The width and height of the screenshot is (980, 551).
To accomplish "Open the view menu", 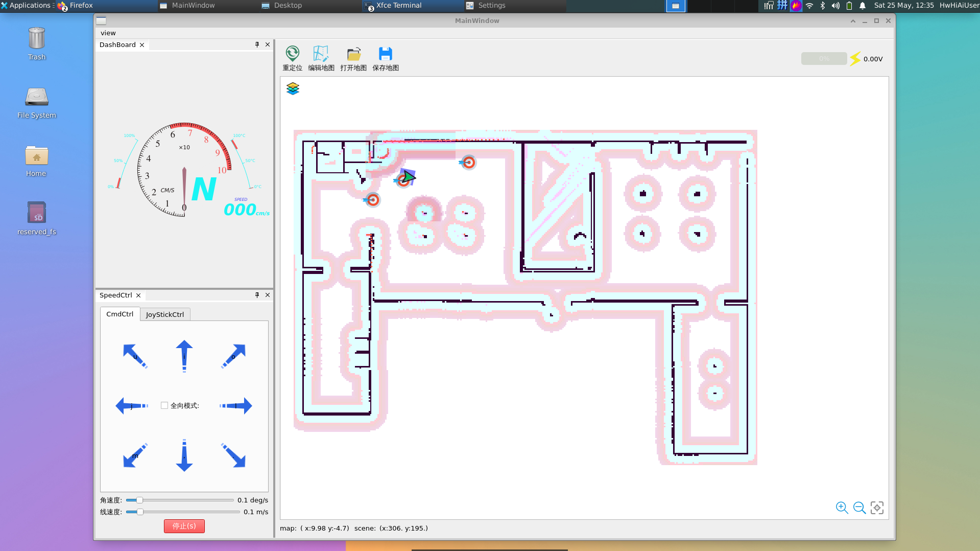I will 108,33.
